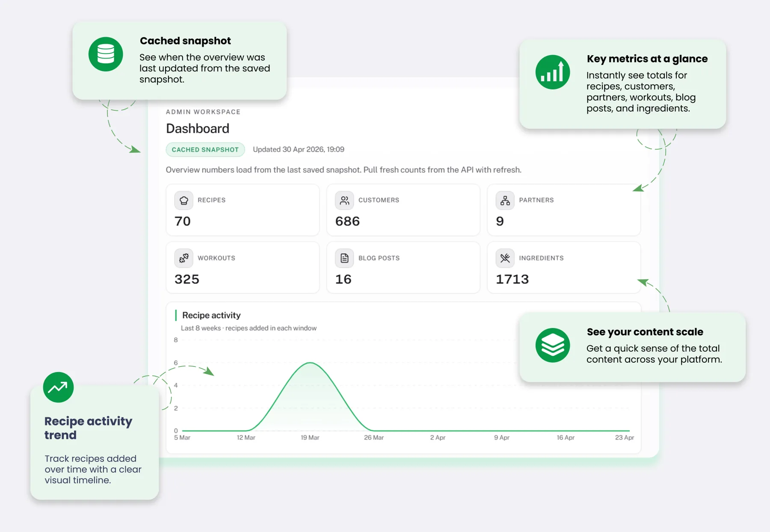The image size is (770, 532).
Task: Click the Partners network icon
Action: point(505,200)
